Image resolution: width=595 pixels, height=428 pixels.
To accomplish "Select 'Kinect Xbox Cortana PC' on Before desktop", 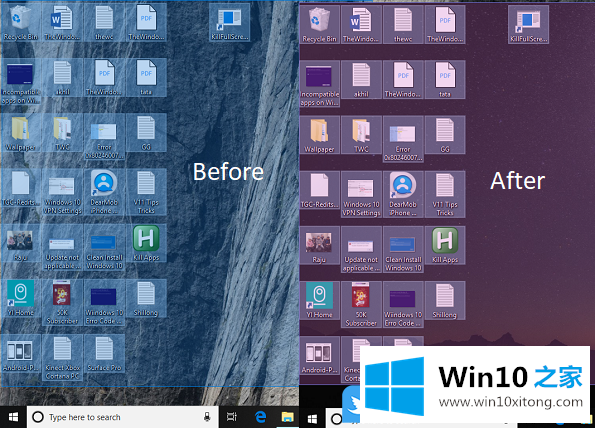I will click(x=62, y=357).
